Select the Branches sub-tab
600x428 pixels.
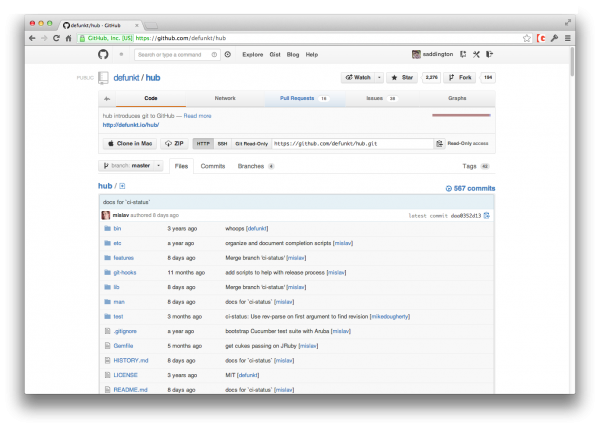(x=256, y=166)
